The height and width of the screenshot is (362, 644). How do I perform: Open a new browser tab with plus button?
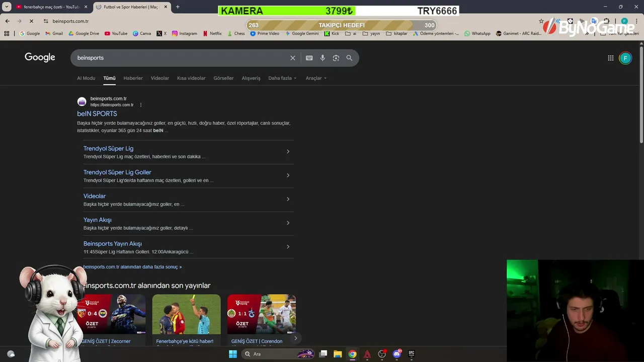click(x=178, y=7)
